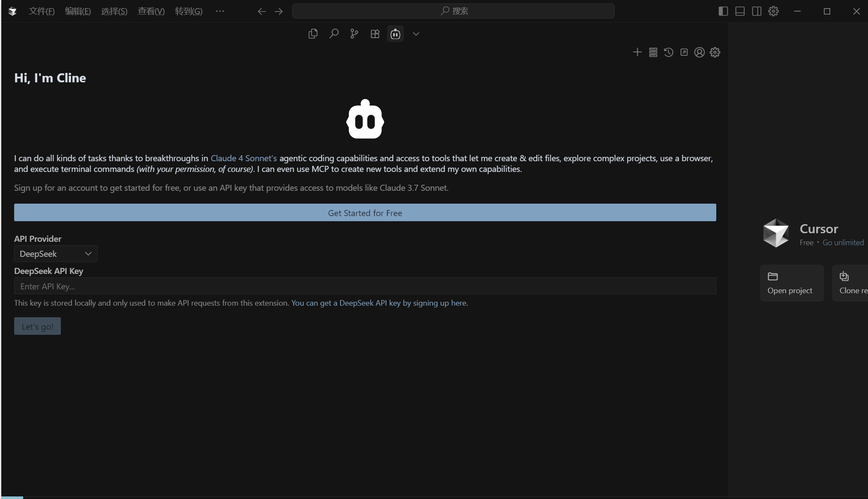The image size is (868, 499).
Task: Follow the DeepSeek API key signup link
Action: (x=379, y=303)
